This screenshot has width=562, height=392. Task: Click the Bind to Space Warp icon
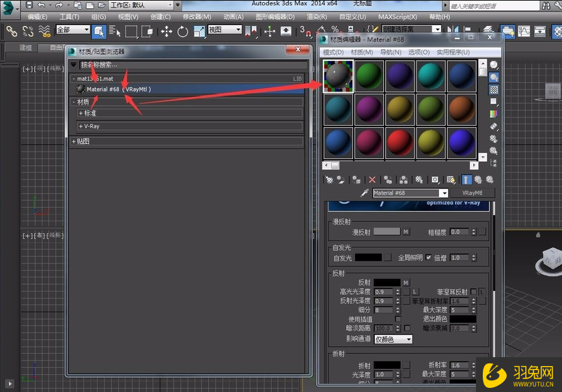tap(44, 31)
